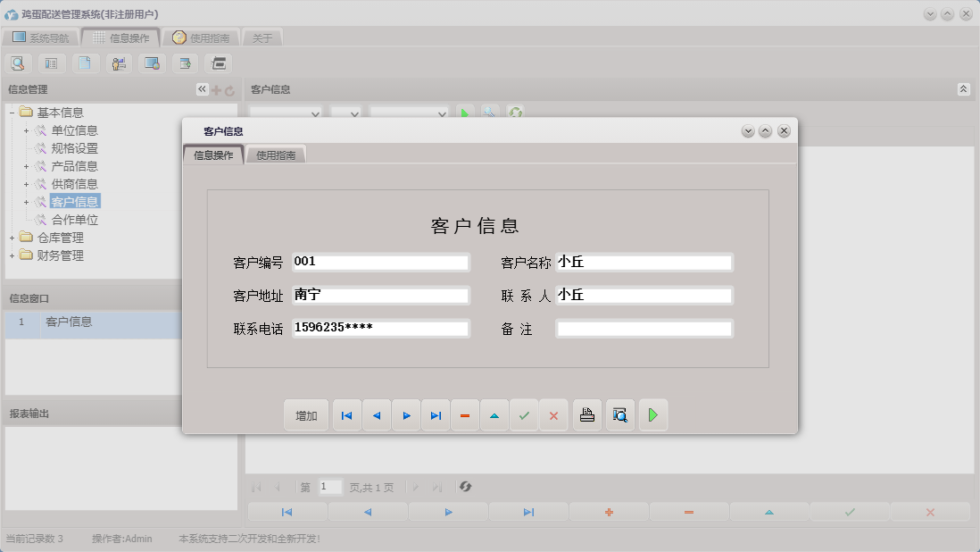Viewport: 980px width, 552px height.
Task: Click the new document icon in the toolbar
Action: pos(85,63)
